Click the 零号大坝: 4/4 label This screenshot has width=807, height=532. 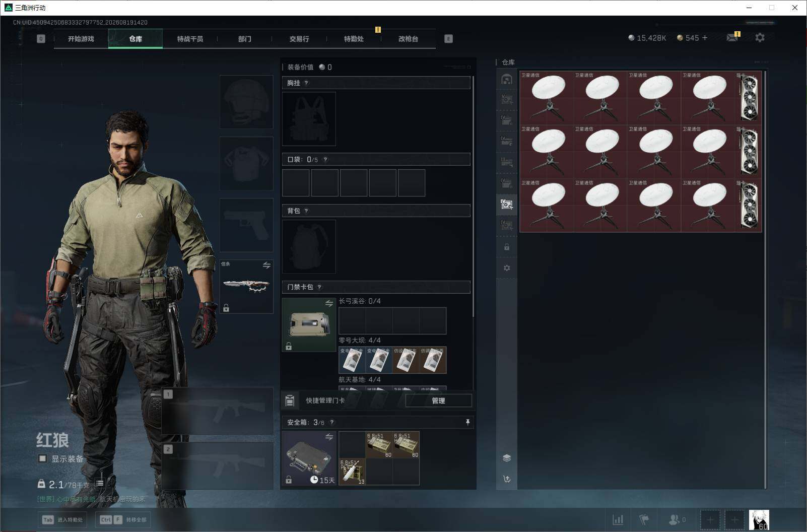360,341
